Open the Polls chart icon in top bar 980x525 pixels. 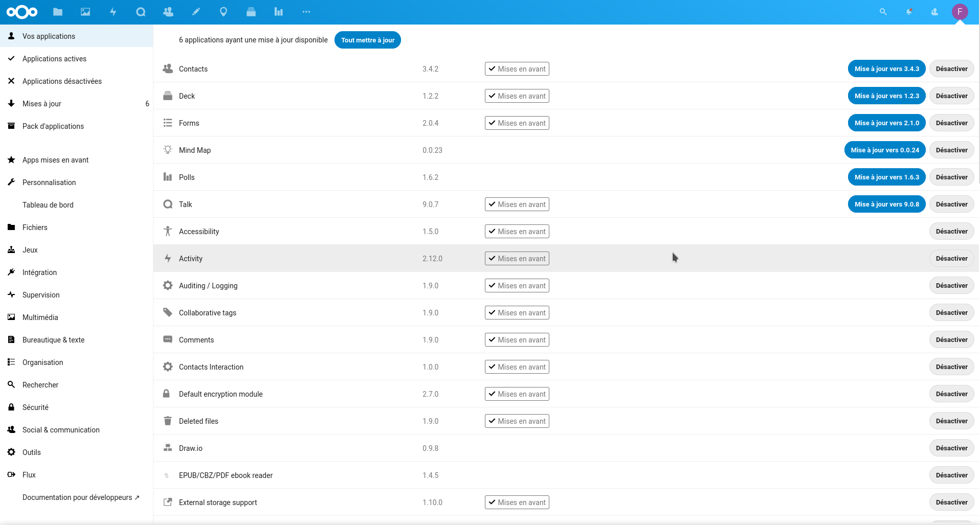click(x=279, y=12)
